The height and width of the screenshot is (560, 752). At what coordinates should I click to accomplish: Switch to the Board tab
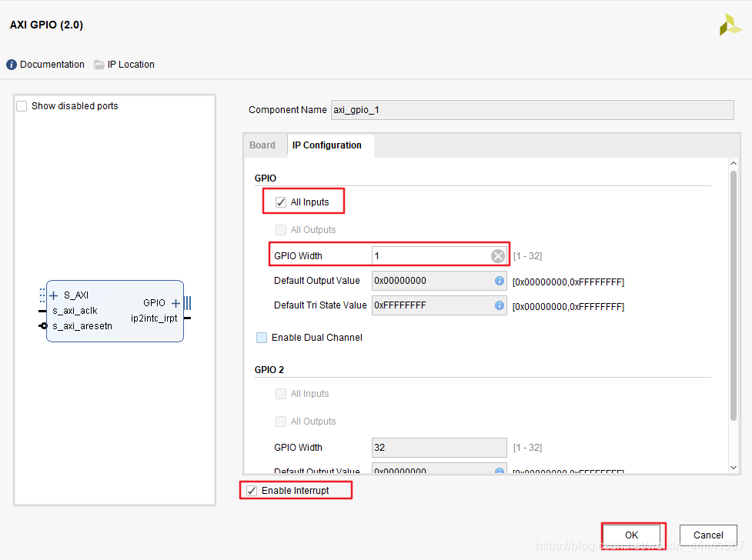click(x=262, y=145)
